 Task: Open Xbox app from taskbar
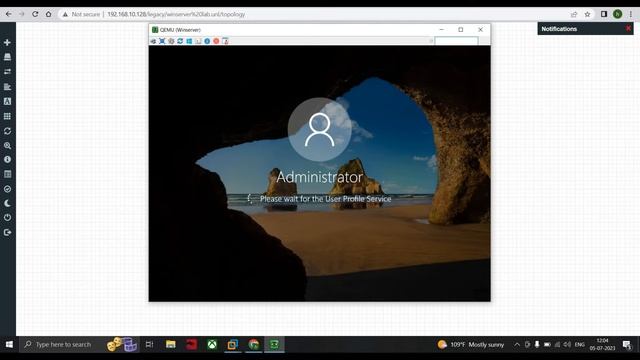click(212, 344)
